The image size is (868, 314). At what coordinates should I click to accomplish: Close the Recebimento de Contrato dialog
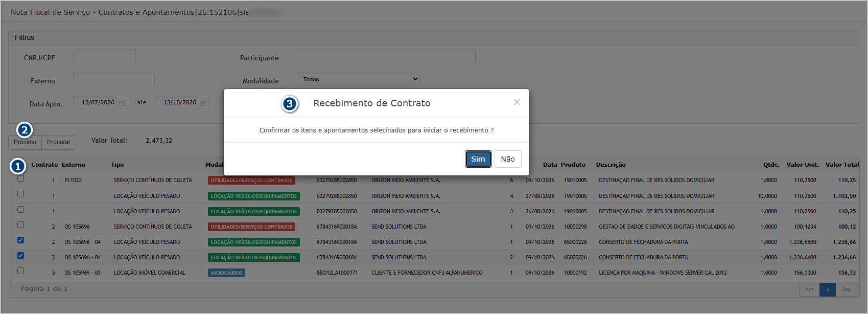click(x=517, y=102)
